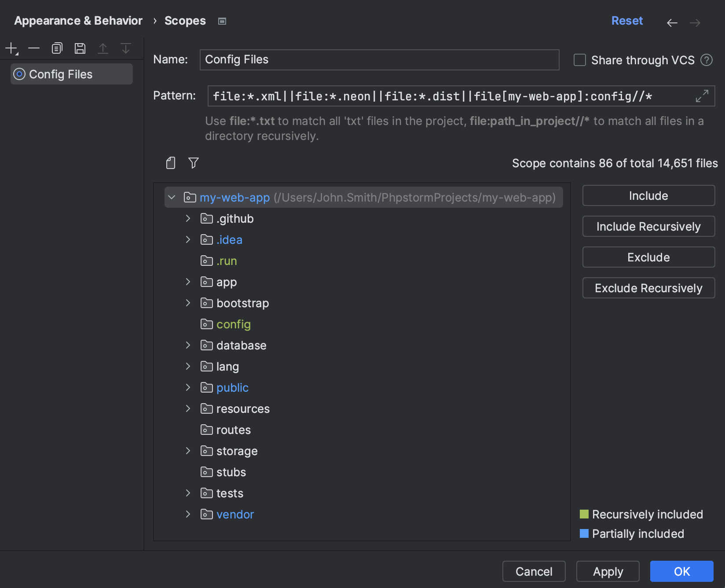Copy the scope configuration
The height and width of the screenshot is (588, 725).
pyautogui.click(x=57, y=48)
